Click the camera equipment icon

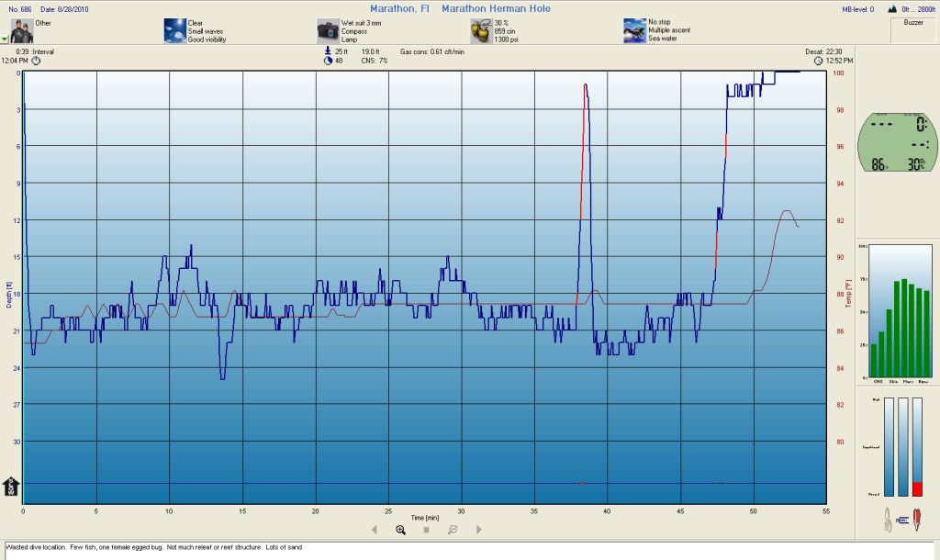point(328,30)
